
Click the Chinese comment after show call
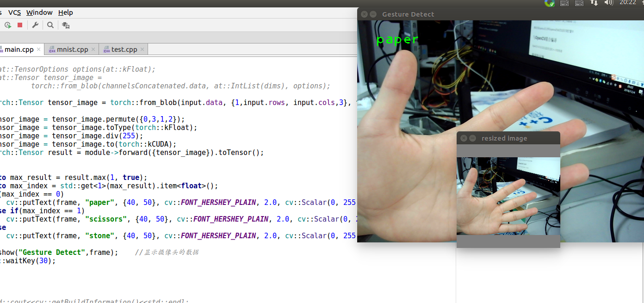coord(167,253)
